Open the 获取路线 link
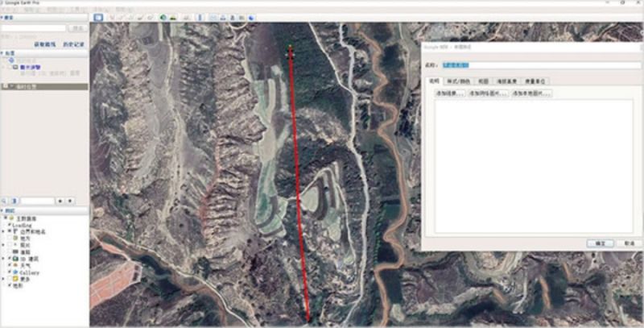This screenshot has width=644, height=328. [x=45, y=44]
